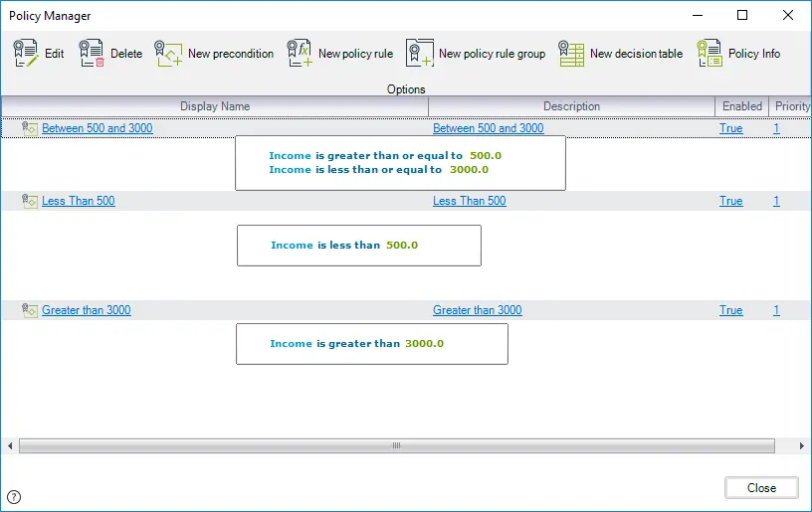This screenshot has width=812, height=512.
Task: Click the New decision table icon
Action: pos(571,54)
